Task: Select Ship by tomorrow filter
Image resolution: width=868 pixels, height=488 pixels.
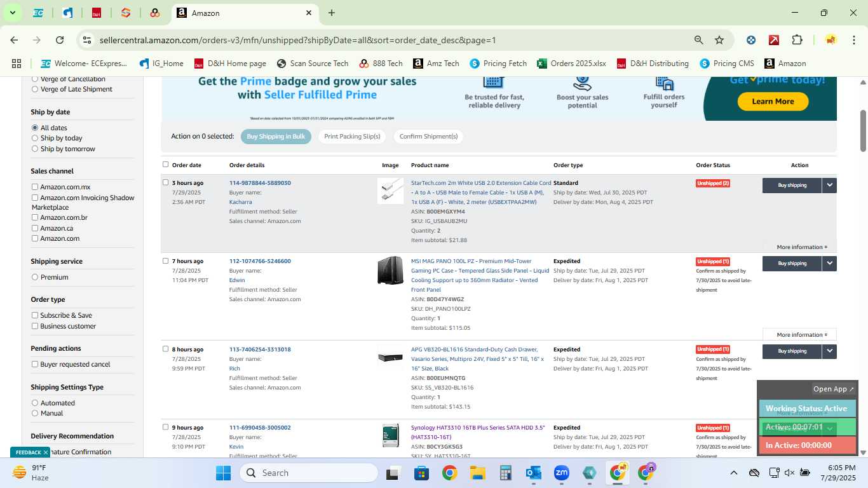Action: (35, 149)
